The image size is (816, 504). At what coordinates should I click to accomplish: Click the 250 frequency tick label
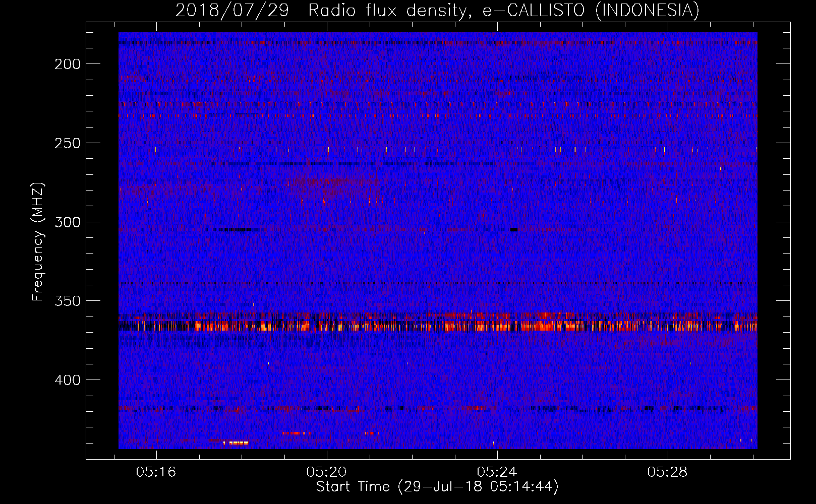pyautogui.click(x=67, y=143)
